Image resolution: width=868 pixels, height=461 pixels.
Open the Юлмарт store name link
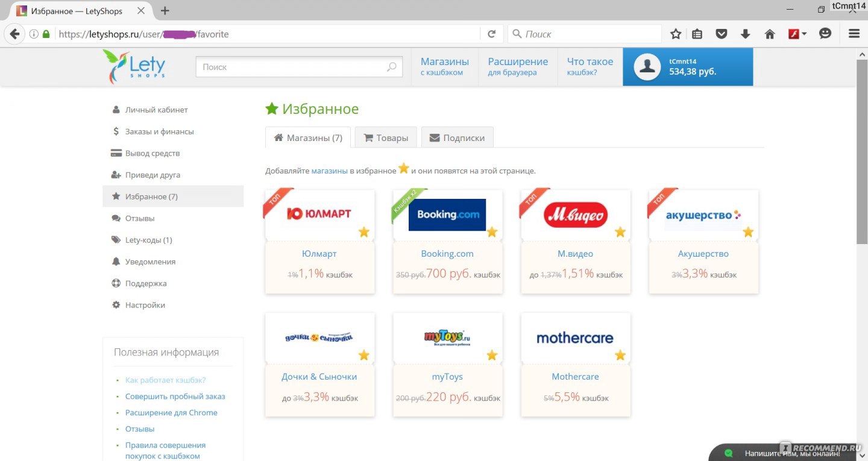(319, 254)
